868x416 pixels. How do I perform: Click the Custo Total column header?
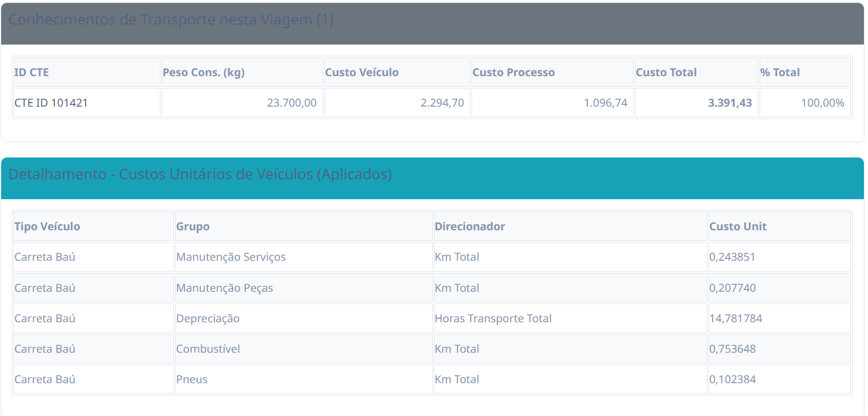666,73
